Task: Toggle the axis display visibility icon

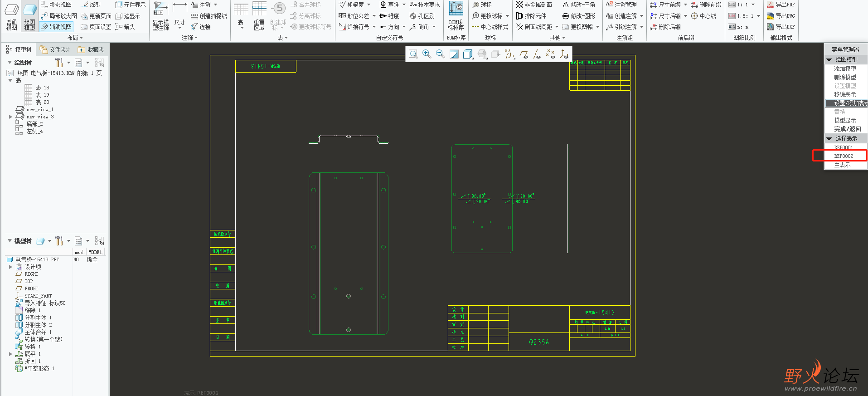Action: click(537, 54)
